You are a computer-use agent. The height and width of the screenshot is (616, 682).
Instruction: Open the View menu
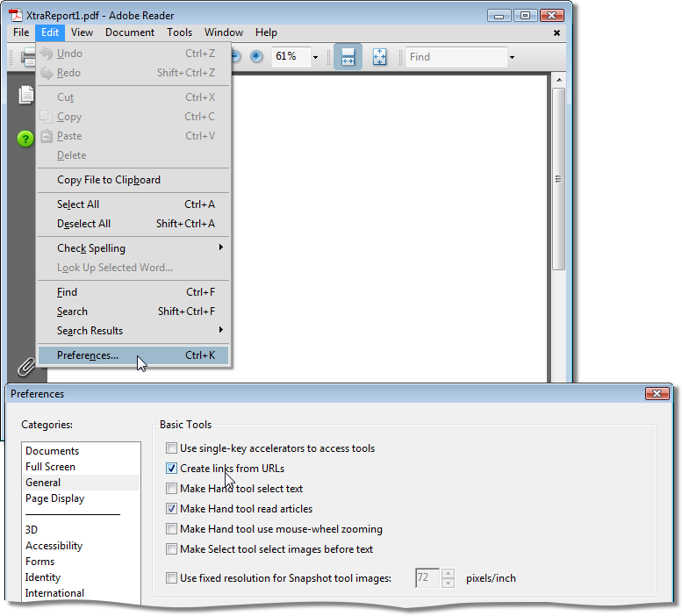click(82, 32)
